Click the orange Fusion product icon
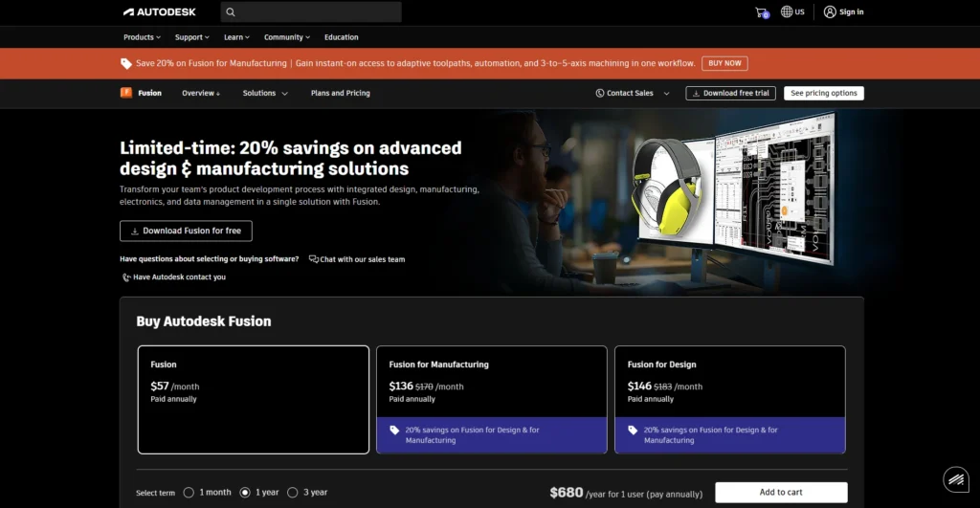The height and width of the screenshot is (508, 980). click(126, 93)
